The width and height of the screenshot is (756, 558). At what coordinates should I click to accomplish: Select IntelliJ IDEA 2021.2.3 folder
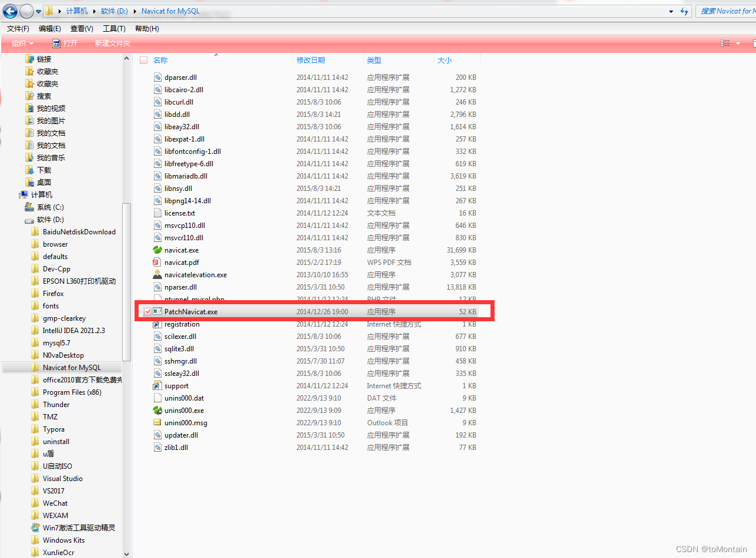click(74, 331)
